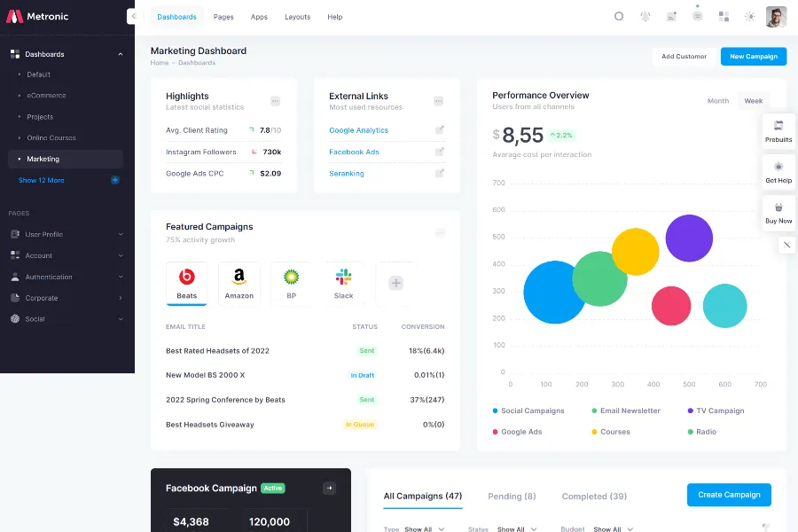
Task: Open the quick links grid icon
Action: [724, 16]
